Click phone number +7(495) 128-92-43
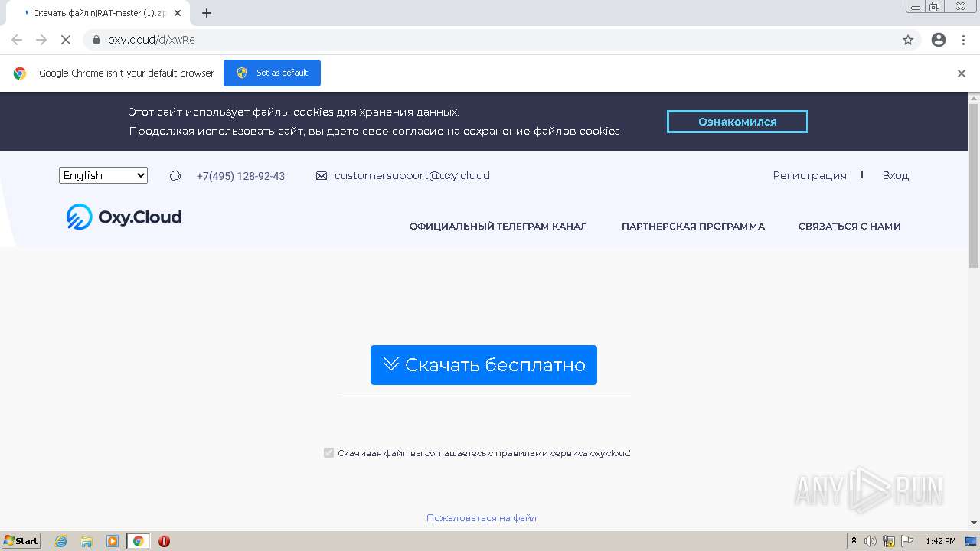Screen dimensions: 980x551 coord(240,176)
